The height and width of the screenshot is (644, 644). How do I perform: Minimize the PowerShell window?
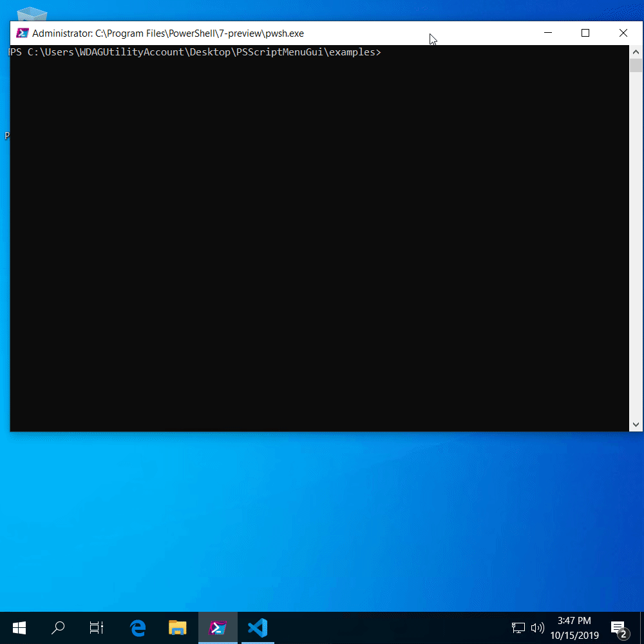(x=548, y=33)
